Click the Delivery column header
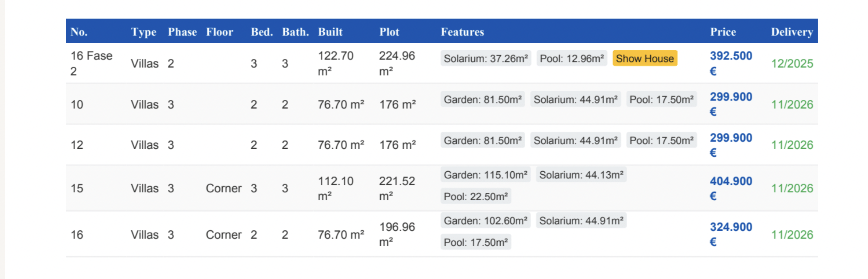The image size is (868, 279). [x=792, y=32]
